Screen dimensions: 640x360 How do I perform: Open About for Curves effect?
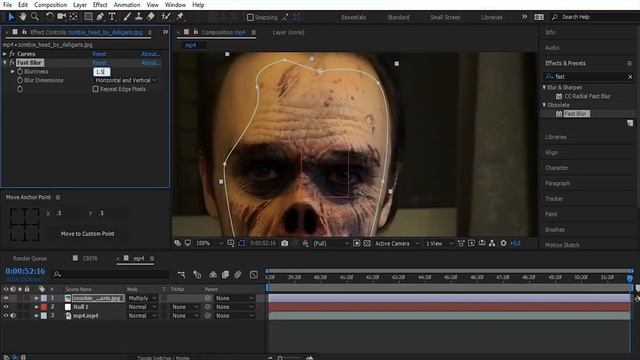150,54
